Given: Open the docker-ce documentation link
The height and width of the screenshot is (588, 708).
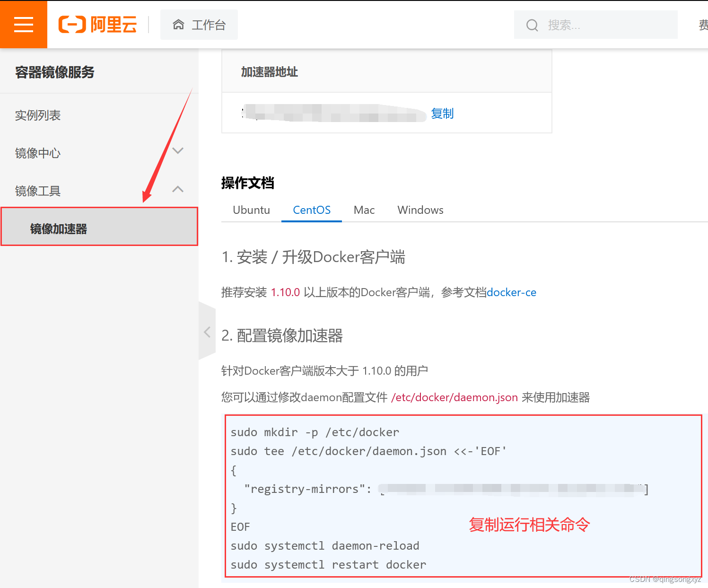Looking at the screenshot, I should pyautogui.click(x=511, y=292).
